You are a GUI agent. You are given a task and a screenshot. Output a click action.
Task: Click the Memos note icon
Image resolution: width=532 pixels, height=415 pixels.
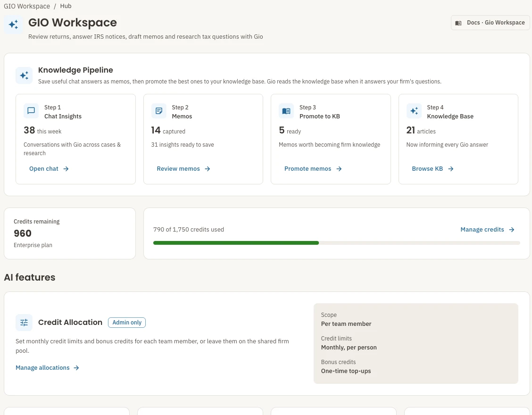tap(159, 111)
